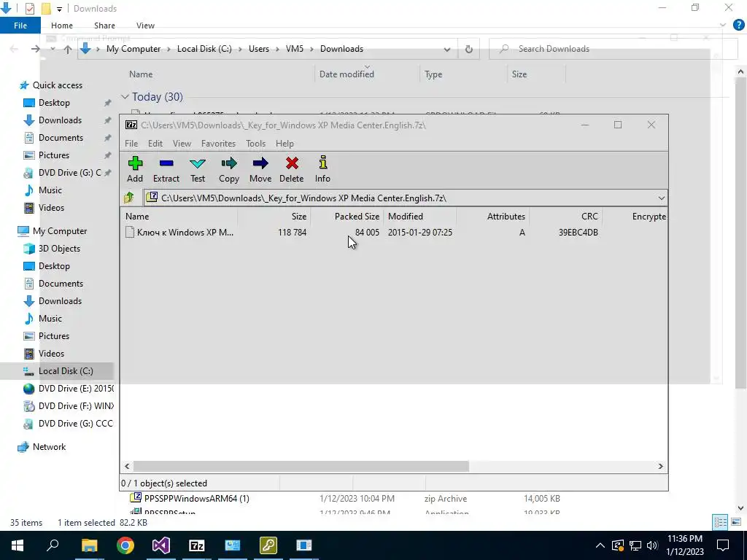
Task: Expand the Explorer ribbon chevron
Action: pos(723,26)
